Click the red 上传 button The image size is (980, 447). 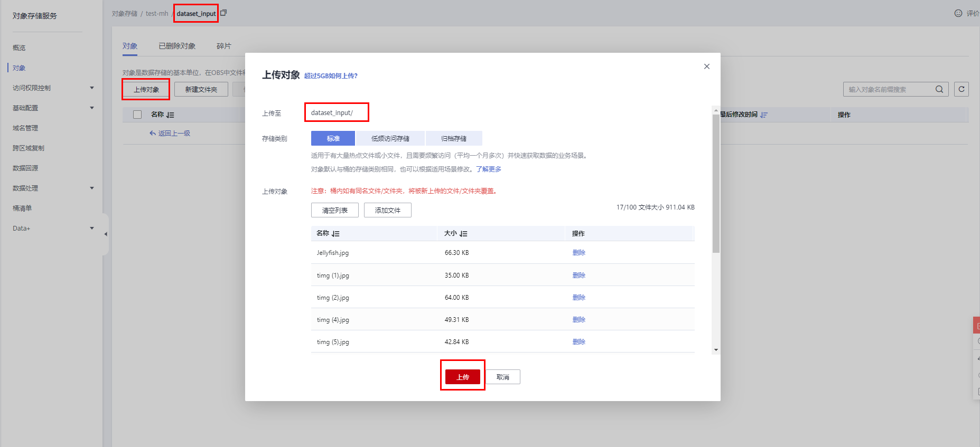coord(463,377)
